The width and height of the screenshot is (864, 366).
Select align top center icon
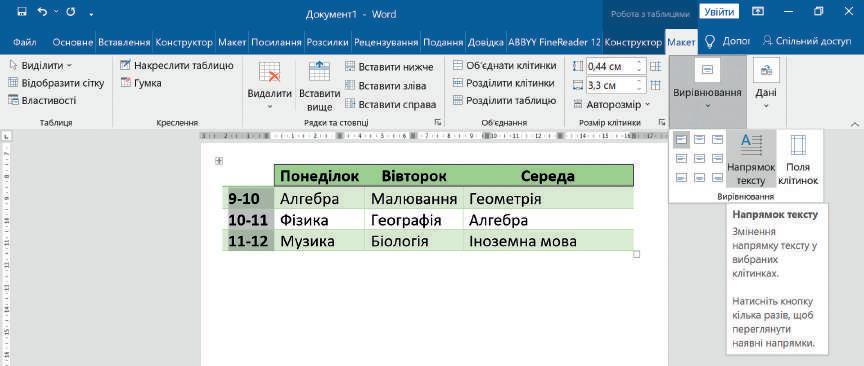pos(699,140)
